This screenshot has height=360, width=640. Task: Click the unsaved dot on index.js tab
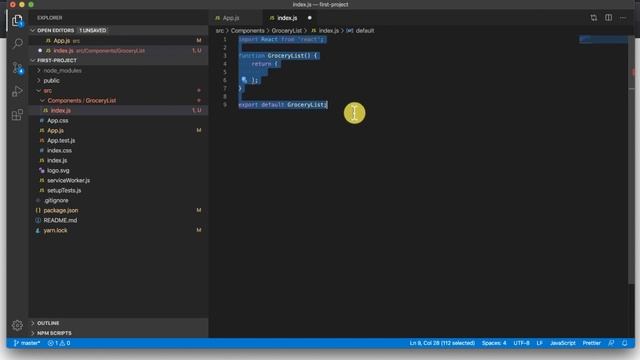click(309, 18)
